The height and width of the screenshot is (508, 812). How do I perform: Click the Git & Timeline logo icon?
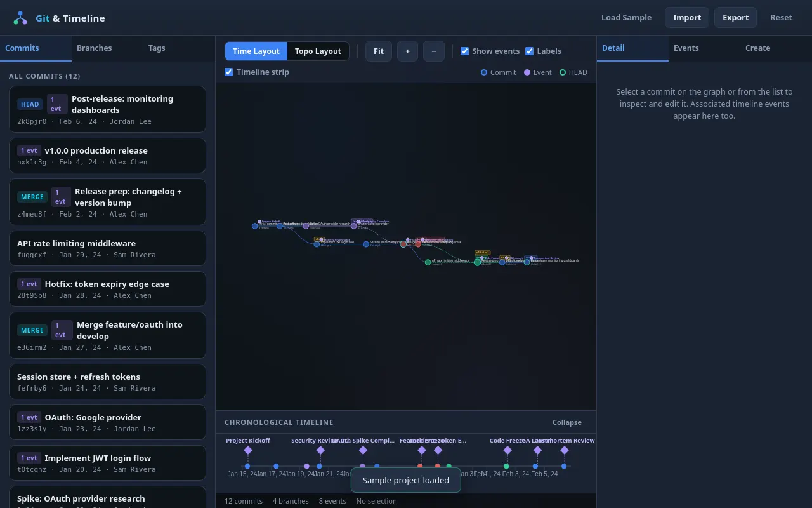pos(20,18)
